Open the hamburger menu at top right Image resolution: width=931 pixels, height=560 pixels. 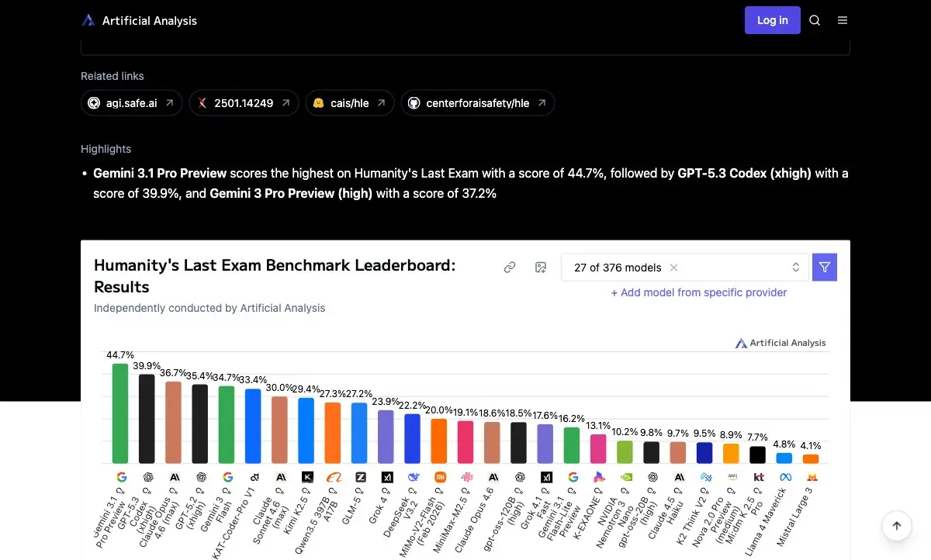coord(843,20)
